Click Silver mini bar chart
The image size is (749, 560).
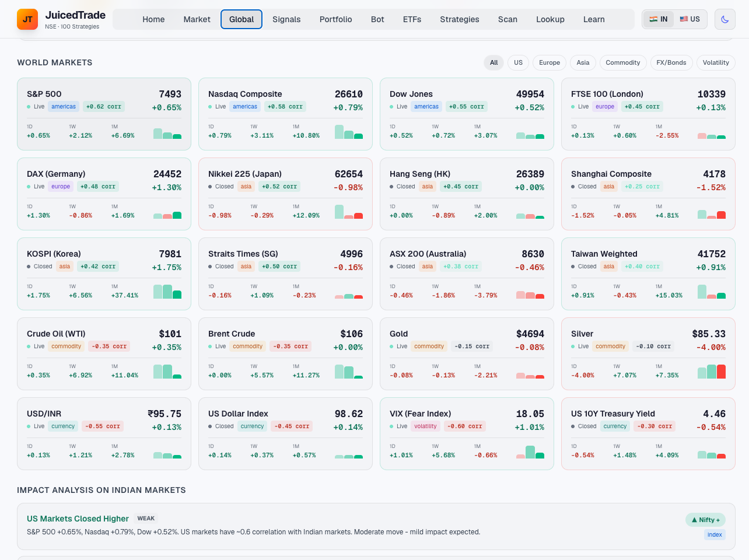pyautogui.click(x=712, y=371)
